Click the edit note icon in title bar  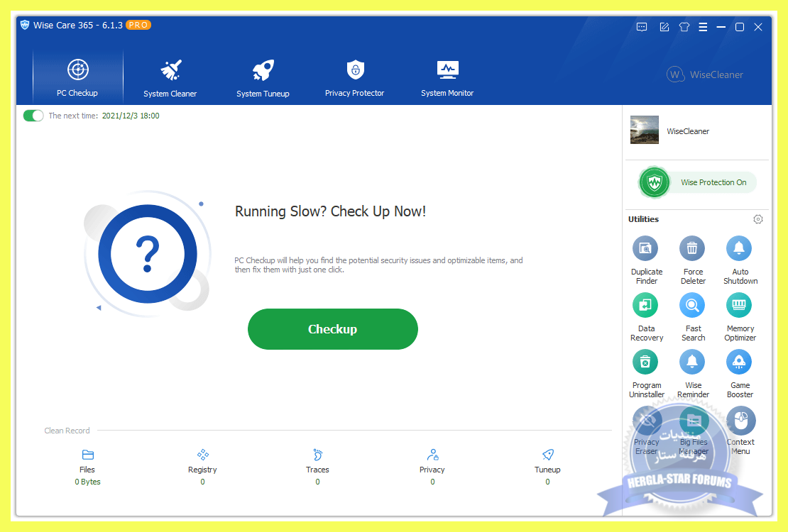coord(664,27)
